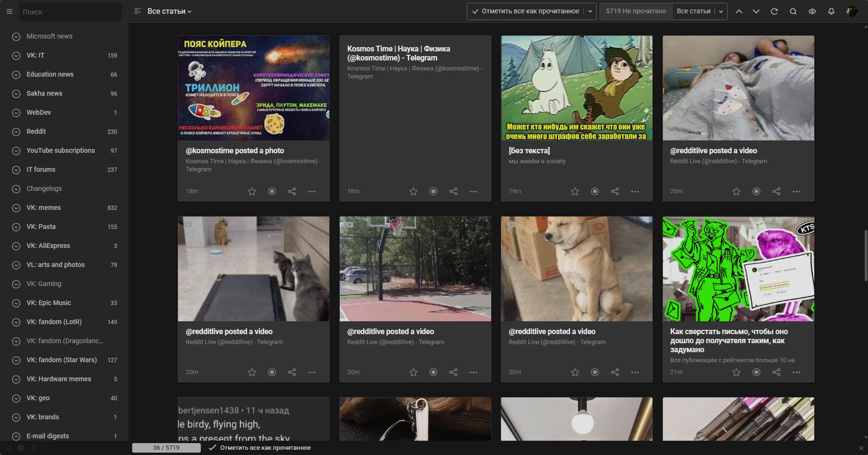Image resolution: width=868 pixels, height=455 pixels.
Task: Expand the YouTube subscriptions folder chevron
Action: [x=16, y=151]
